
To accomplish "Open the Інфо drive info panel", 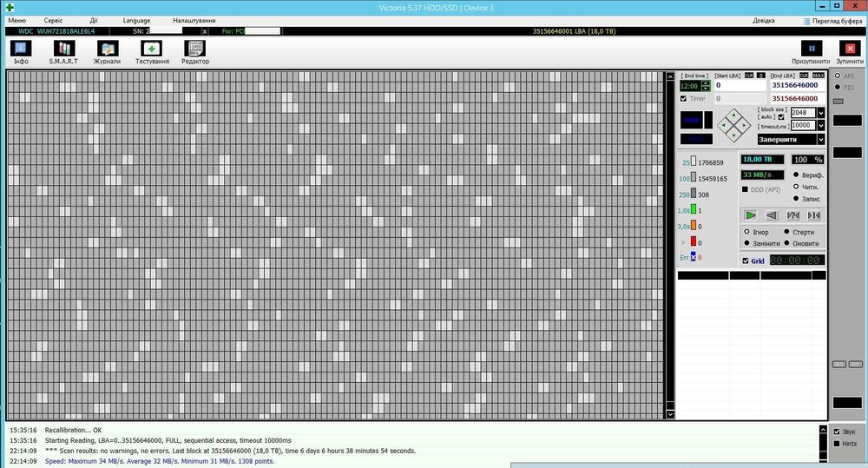I will (x=21, y=53).
